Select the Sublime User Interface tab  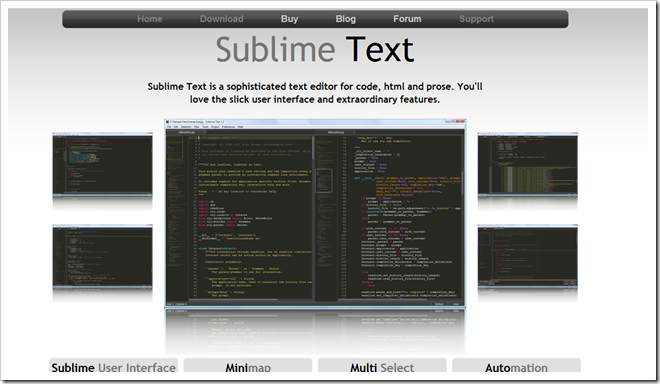(x=114, y=365)
